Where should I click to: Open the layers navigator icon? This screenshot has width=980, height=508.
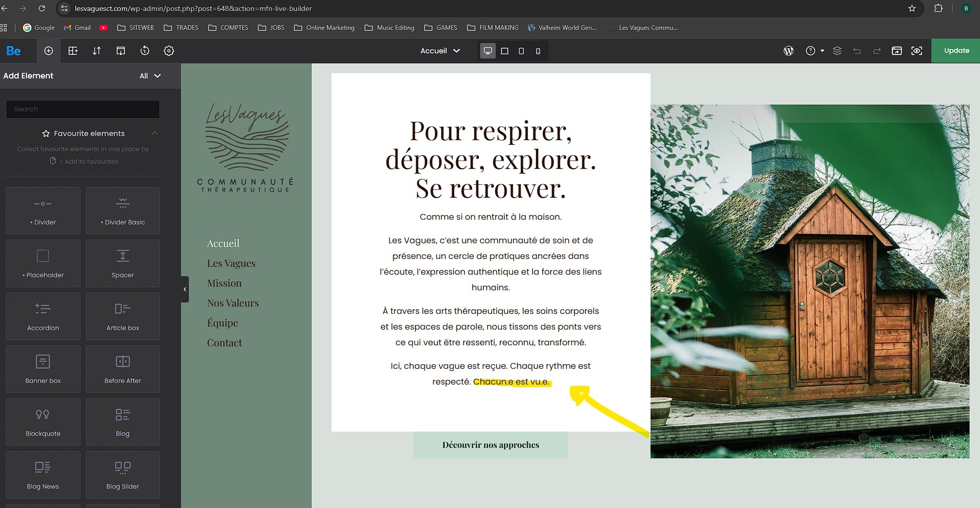point(837,51)
